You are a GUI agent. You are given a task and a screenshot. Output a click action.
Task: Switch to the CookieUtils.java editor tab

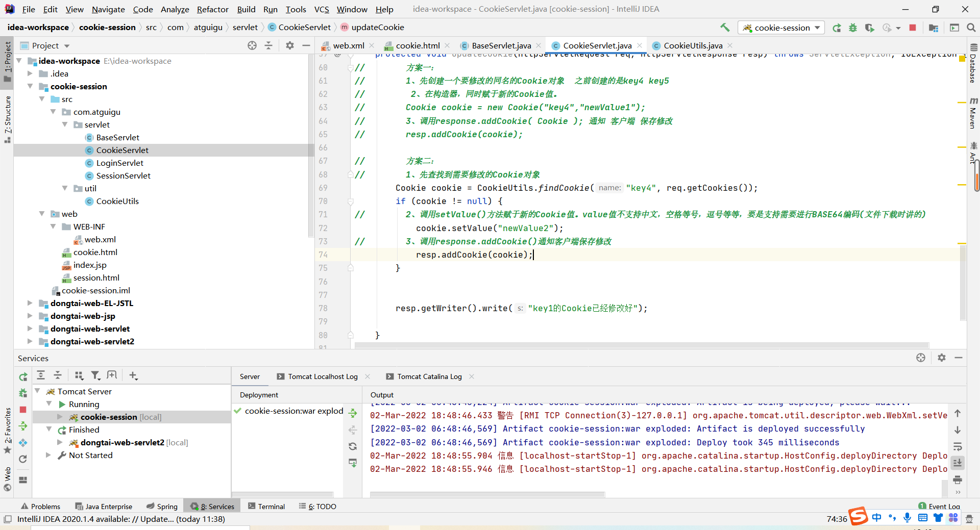[693, 45]
